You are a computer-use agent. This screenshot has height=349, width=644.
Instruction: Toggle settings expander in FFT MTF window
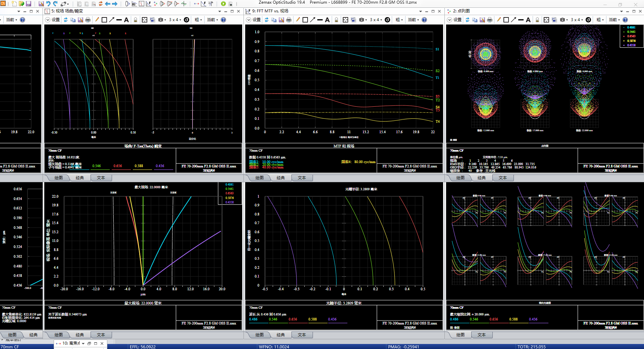click(x=249, y=20)
